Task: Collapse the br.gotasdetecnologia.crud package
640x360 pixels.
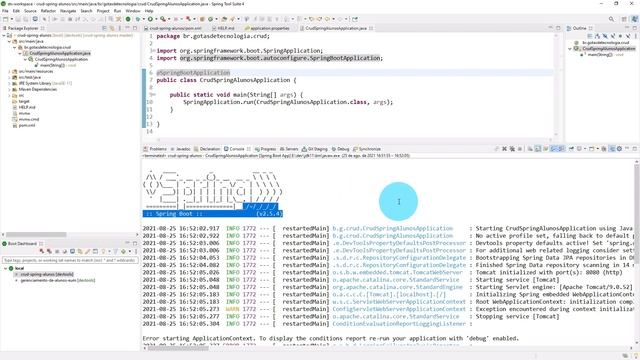Action: pyautogui.click(x=15, y=47)
